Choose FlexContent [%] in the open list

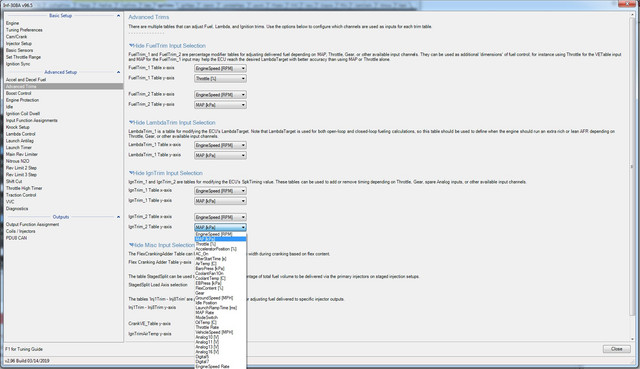(x=220, y=288)
